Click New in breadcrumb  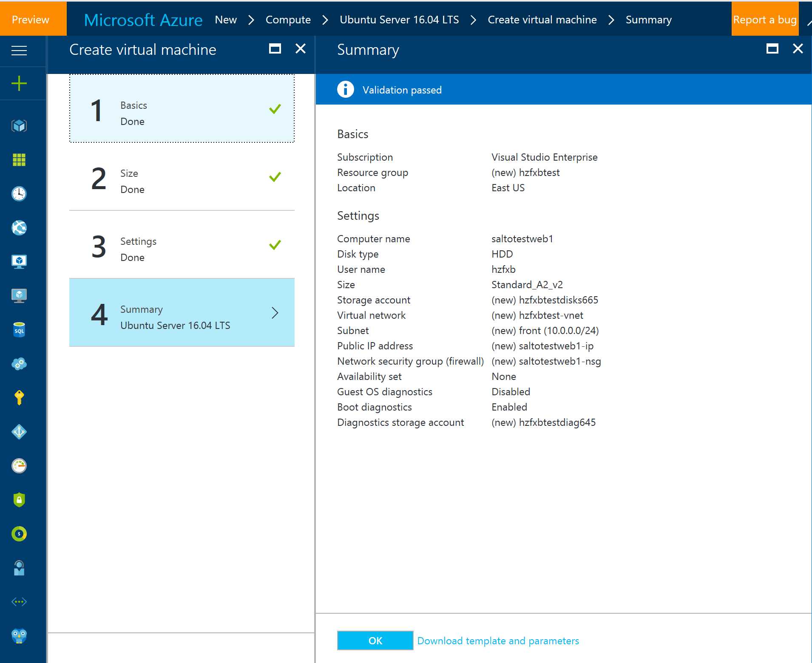point(226,20)
